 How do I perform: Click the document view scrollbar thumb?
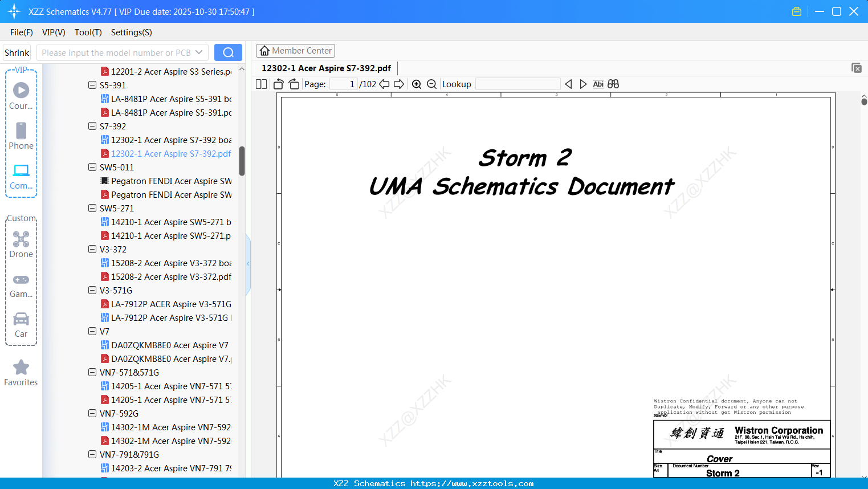[x=864, y=101]
